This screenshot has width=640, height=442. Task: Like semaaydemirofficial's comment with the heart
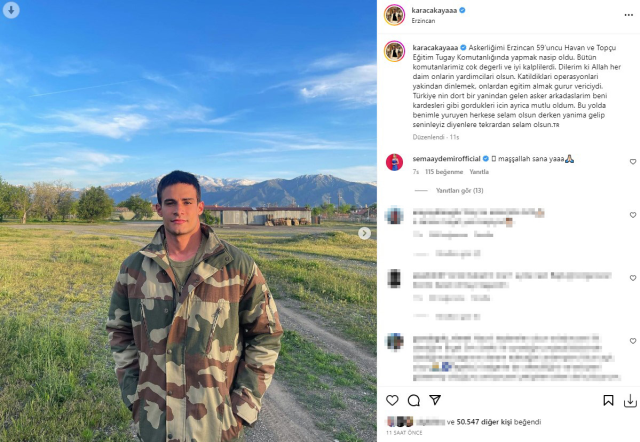tap(633, 162)
